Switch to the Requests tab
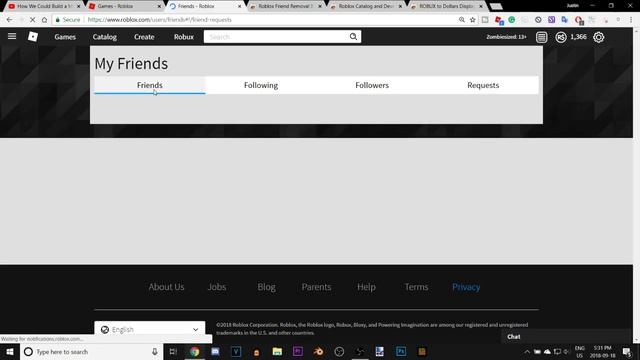Screen dimensions: 640x360 coord(483,85)
